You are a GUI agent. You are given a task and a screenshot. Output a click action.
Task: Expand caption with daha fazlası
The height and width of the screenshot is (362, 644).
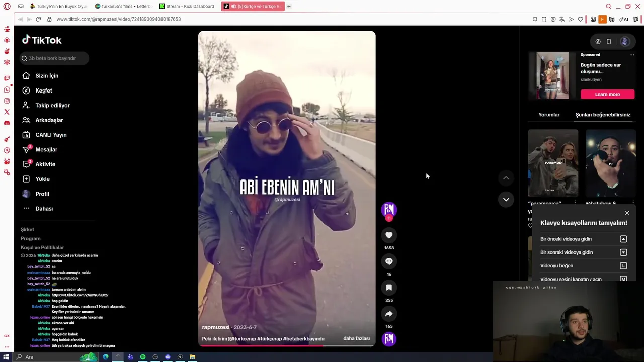[x=356, y=339]
